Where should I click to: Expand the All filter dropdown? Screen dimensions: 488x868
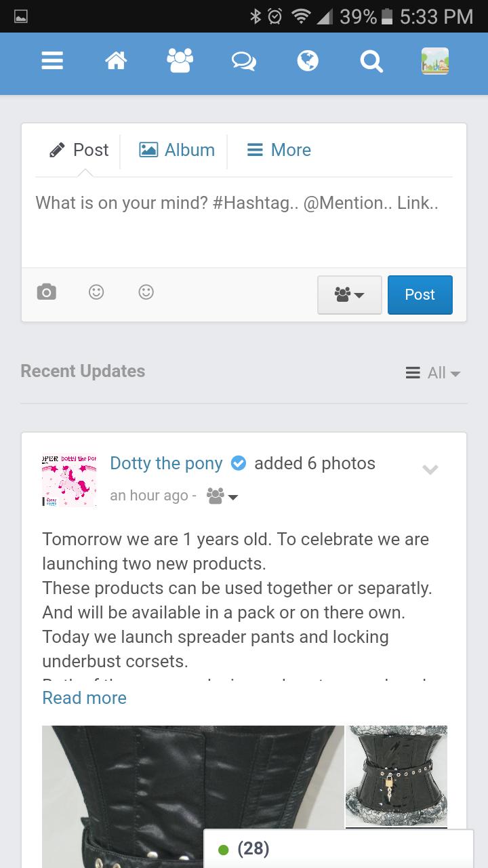pos(433,372)
